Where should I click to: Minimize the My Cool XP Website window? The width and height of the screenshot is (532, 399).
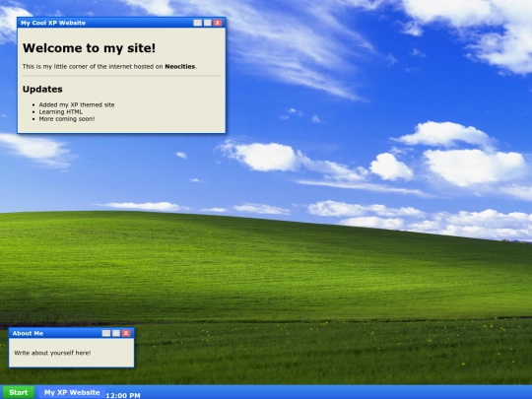click(x=197, y=23)
